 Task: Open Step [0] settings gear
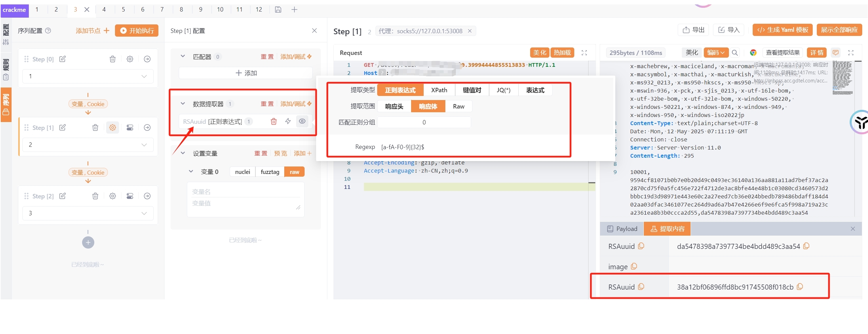tap(130, 59)
